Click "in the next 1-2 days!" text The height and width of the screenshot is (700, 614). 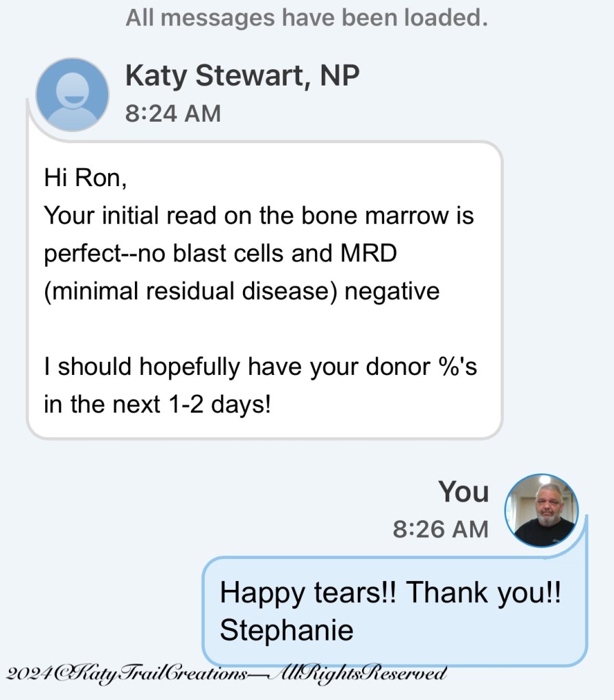tap(157, 404)
